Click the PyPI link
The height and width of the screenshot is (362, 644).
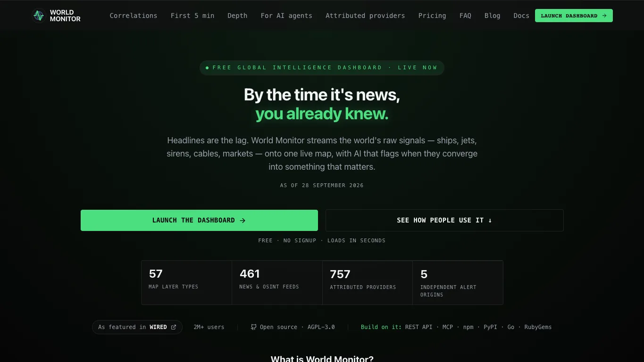tap(490, 327)
